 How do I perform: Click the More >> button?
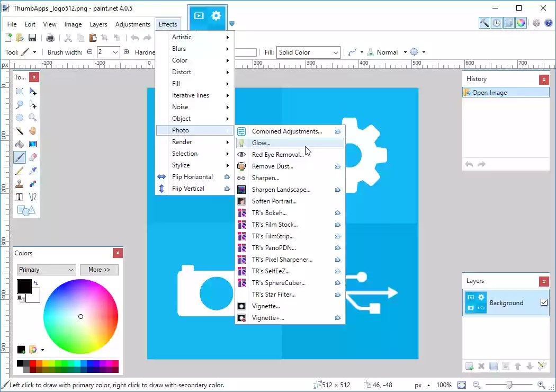coord(99,270)
